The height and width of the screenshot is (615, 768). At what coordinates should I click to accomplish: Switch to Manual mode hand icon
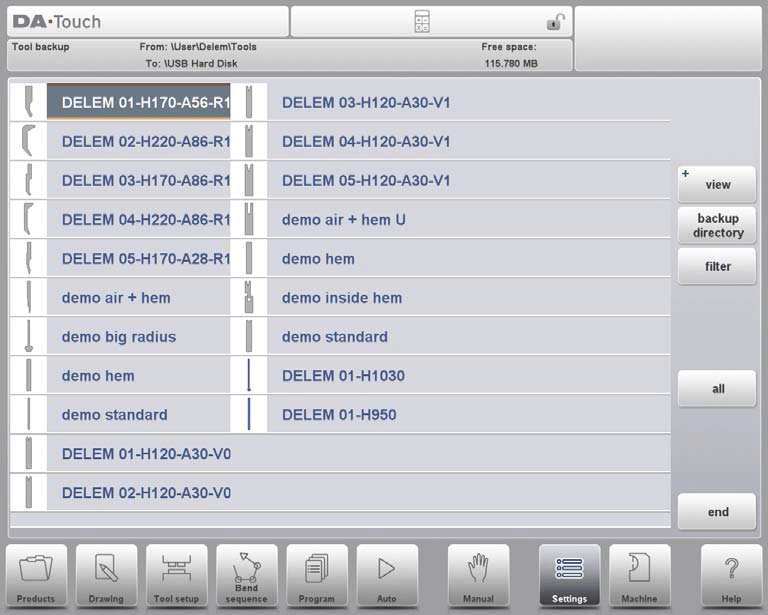pos(478,575)
